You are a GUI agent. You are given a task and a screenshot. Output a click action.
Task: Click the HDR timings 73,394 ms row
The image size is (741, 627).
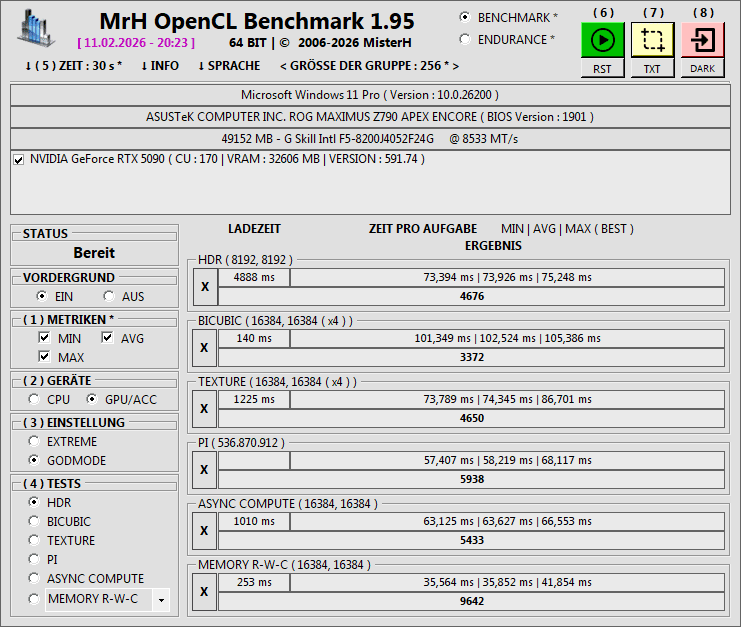(507, 277)
